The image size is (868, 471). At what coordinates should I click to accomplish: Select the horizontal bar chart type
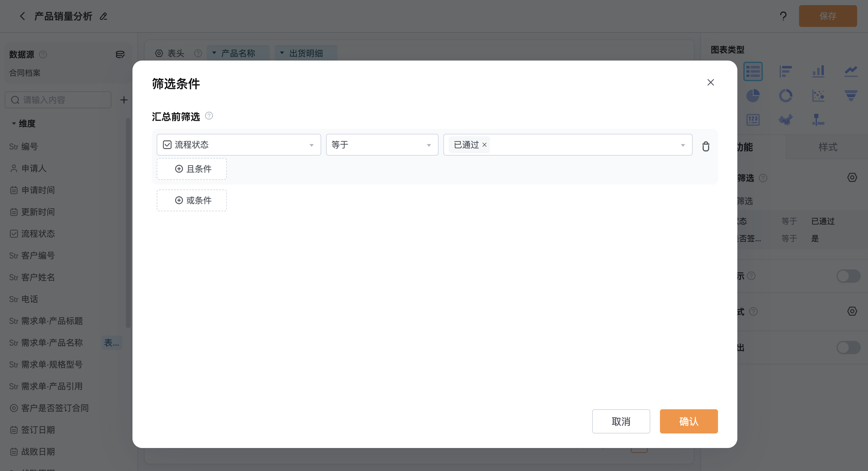point(785,71)
